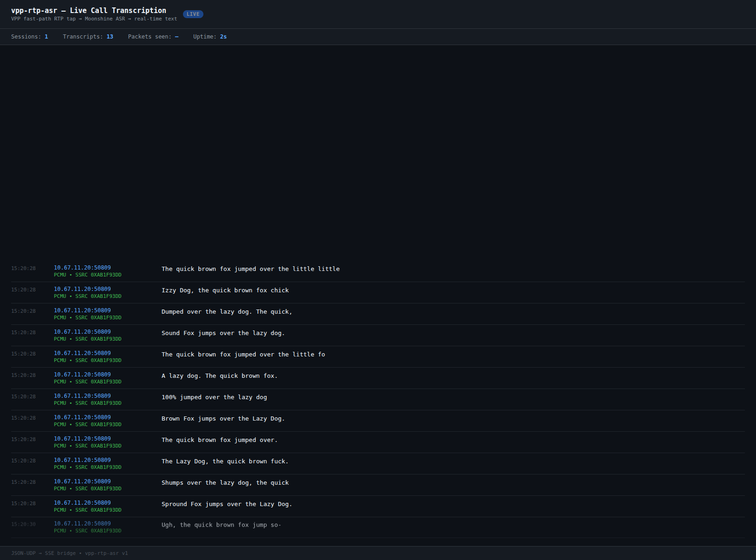Select partial transcript 'Ugh, the quick brown fox jump so-'

pyautogui.click(x=222, y=525)
